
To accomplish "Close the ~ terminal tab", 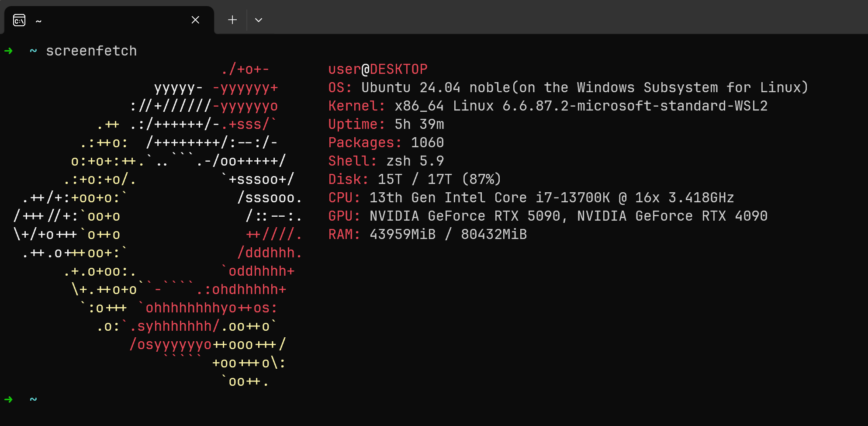I will point(195,20).
